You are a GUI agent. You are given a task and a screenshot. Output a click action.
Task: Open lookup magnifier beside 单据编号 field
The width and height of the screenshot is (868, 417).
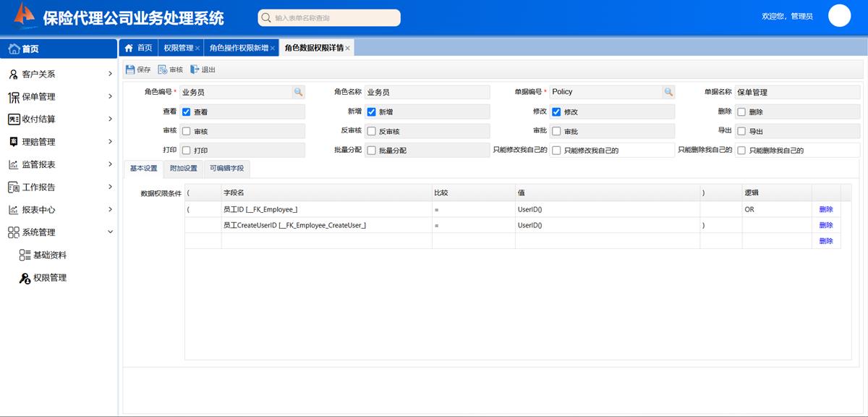668,92
